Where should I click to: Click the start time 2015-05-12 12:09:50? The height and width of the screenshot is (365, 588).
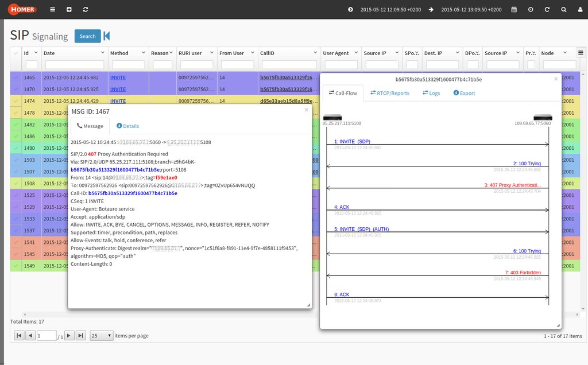pos(390,9)
